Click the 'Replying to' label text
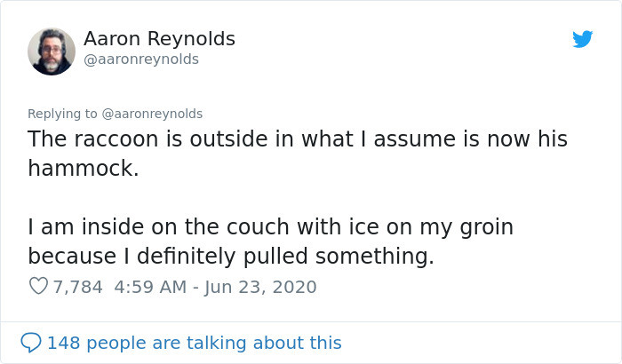The image size is (622, 364). 63,114
